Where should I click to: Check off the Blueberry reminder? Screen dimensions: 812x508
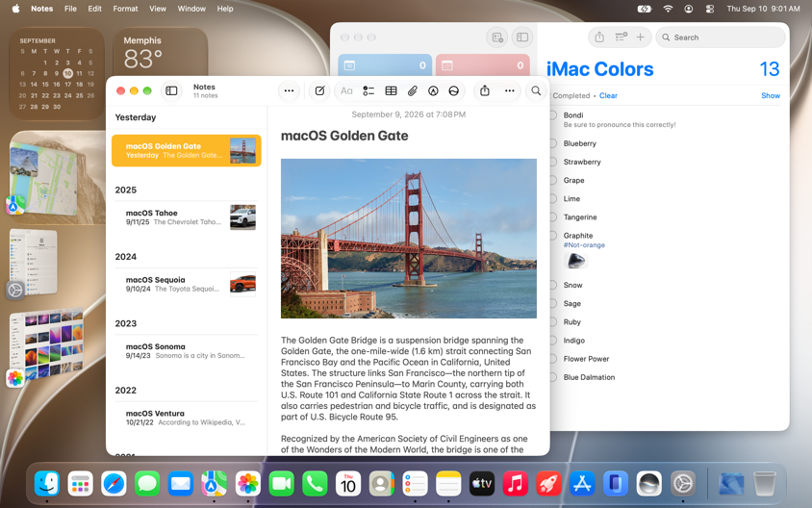coord(553,143)
